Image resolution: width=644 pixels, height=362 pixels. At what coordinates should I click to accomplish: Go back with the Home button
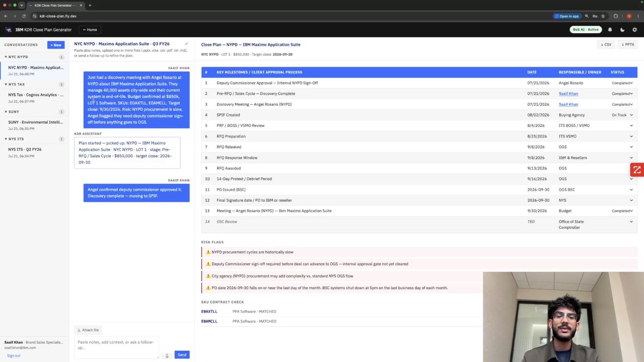[x=90, y=30]
